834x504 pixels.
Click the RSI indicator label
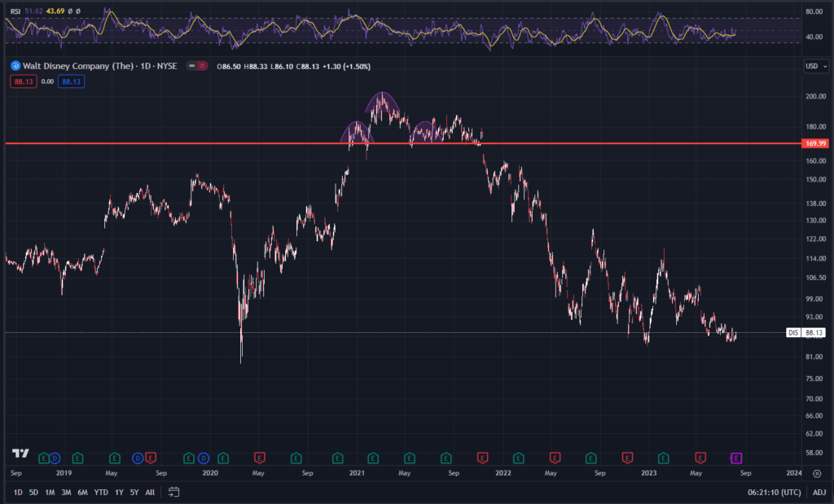[15, 11]
